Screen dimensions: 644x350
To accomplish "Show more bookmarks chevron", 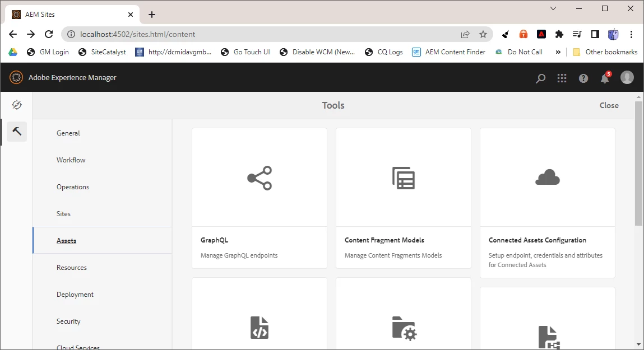I will pos(558,52).
